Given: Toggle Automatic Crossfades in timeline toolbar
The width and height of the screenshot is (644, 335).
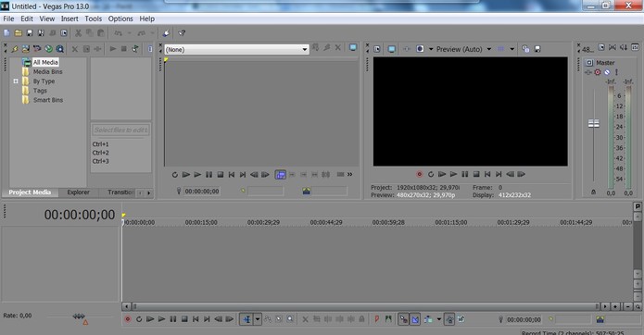Looking at the screenshot, I should click(x=415, y=319).
